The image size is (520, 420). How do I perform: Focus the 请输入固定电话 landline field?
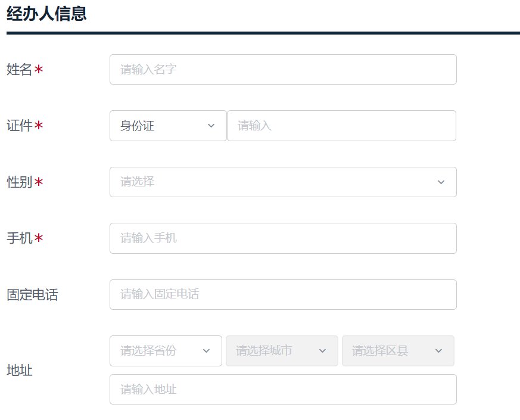coord(283,294)
